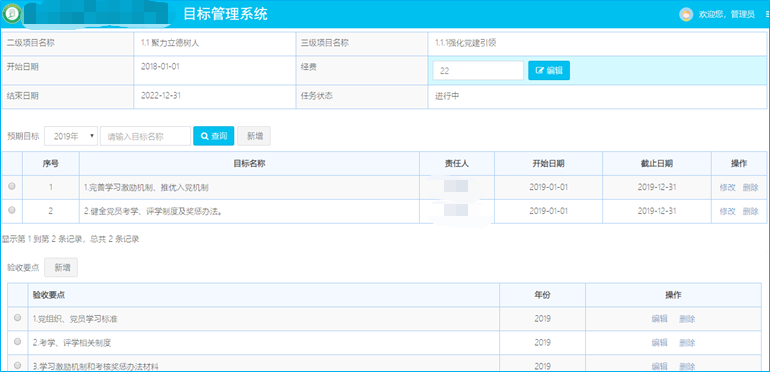Click the green logo icon in header
Image resolution: width=770 pixels, height=372 pixels.
10,14
